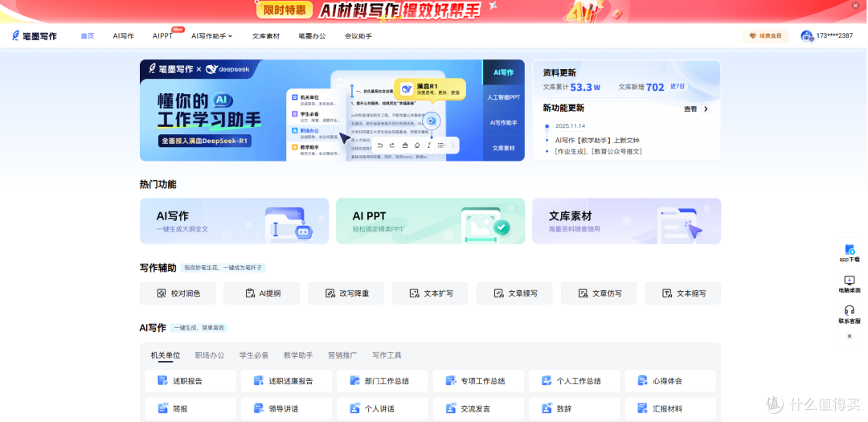The width and height of the screenshot is (868, 422).
Task: Select 人工智能PPT on the banner sidebar
Action: point(504,97)
